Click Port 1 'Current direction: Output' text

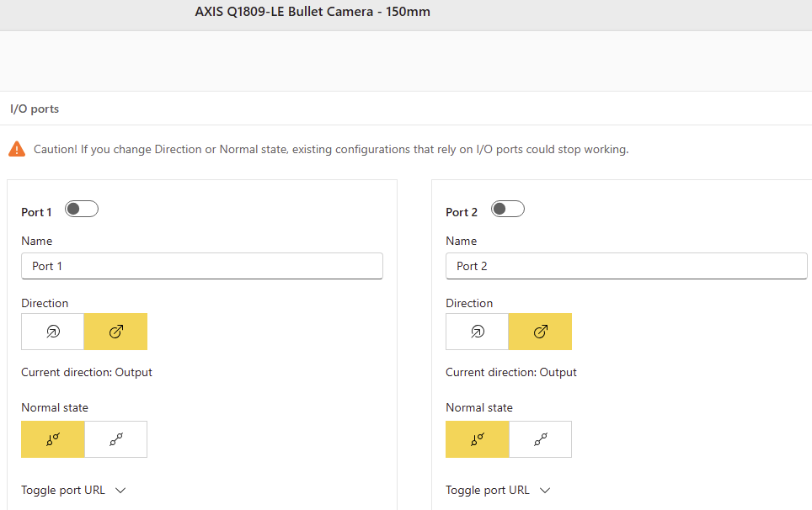click(x=87, y=373)
